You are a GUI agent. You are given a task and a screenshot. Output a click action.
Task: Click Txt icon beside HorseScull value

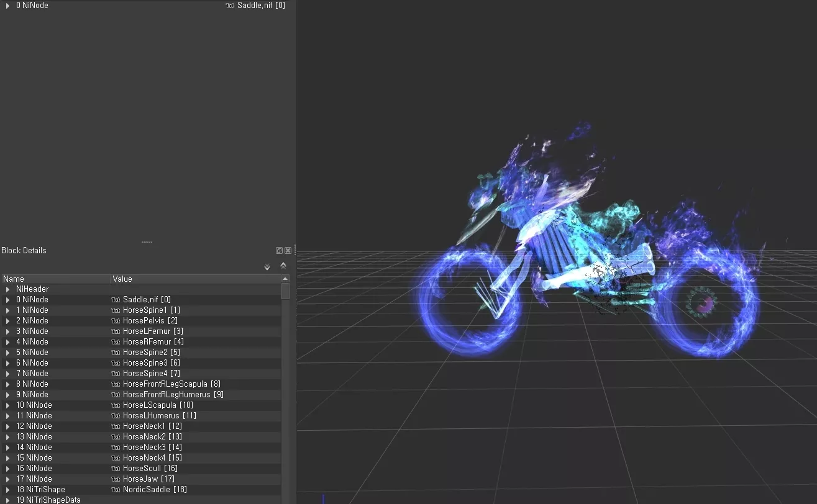(116, 469)
